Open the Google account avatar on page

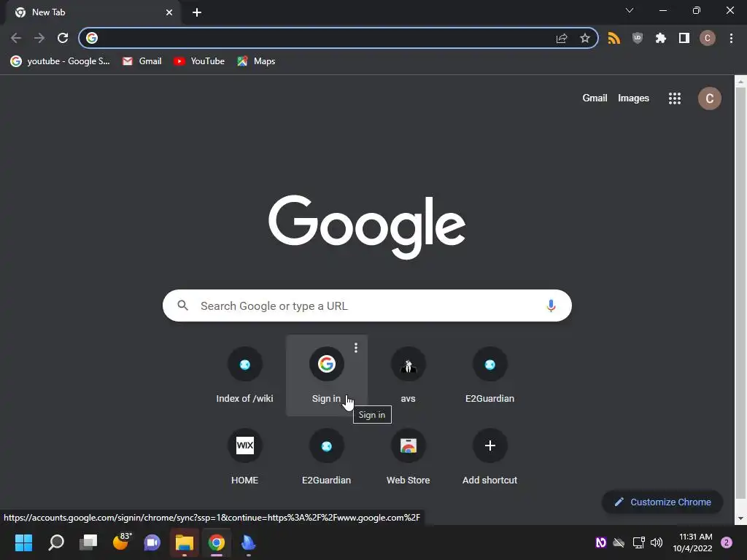coord(709,98)
